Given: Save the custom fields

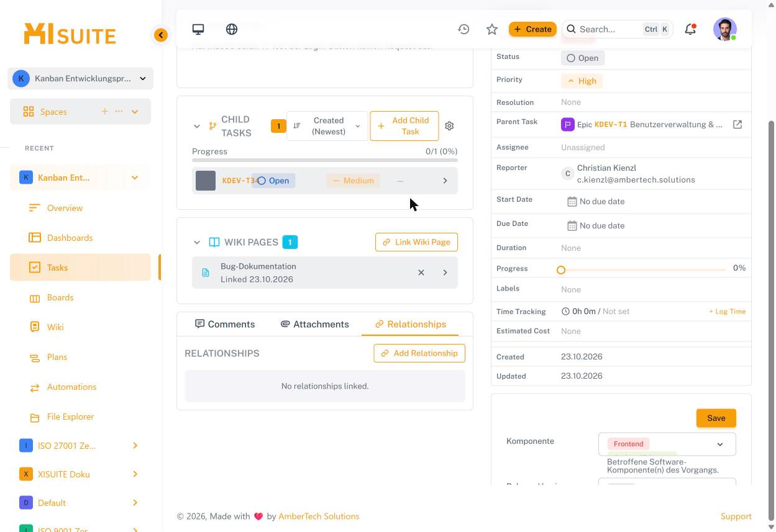Looking at the screenshot, I should click(716, 418).
